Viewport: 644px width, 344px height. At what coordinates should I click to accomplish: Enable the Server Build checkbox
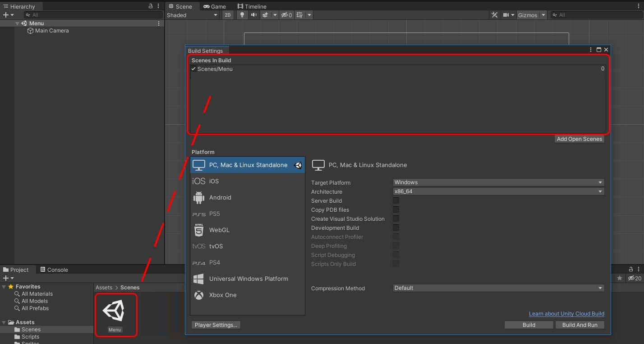coord(396,200)
